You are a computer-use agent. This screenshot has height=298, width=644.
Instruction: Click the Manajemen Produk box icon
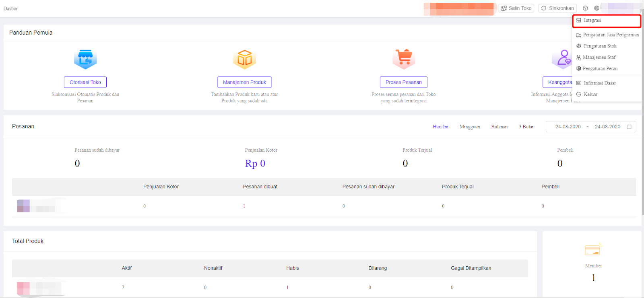[x=244, y=59]
